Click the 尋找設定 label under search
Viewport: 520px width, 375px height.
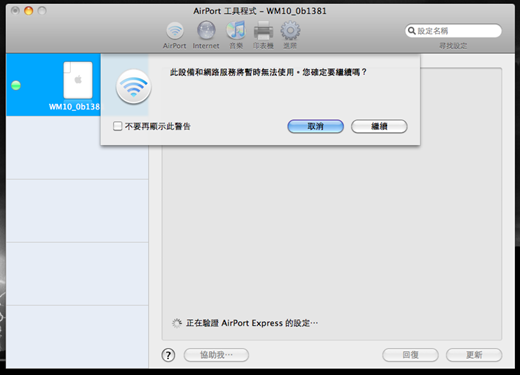pos(453,46)
